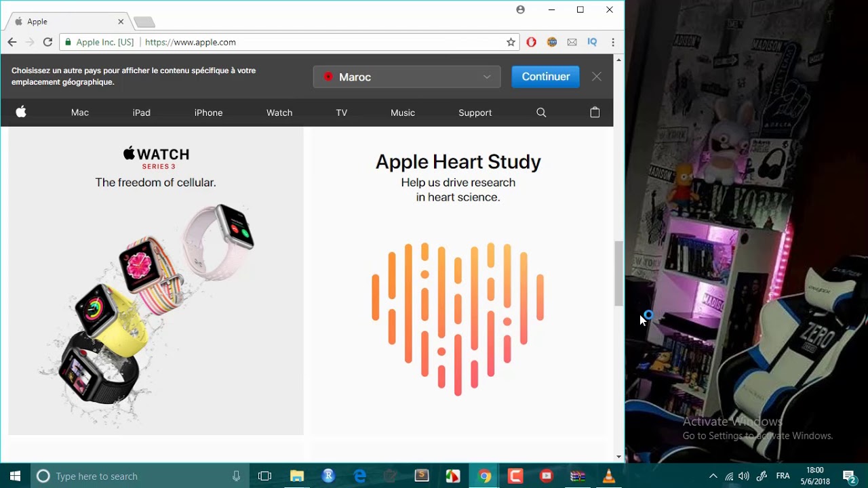
Task: Reload the Apple page
Action: [47, 42]
